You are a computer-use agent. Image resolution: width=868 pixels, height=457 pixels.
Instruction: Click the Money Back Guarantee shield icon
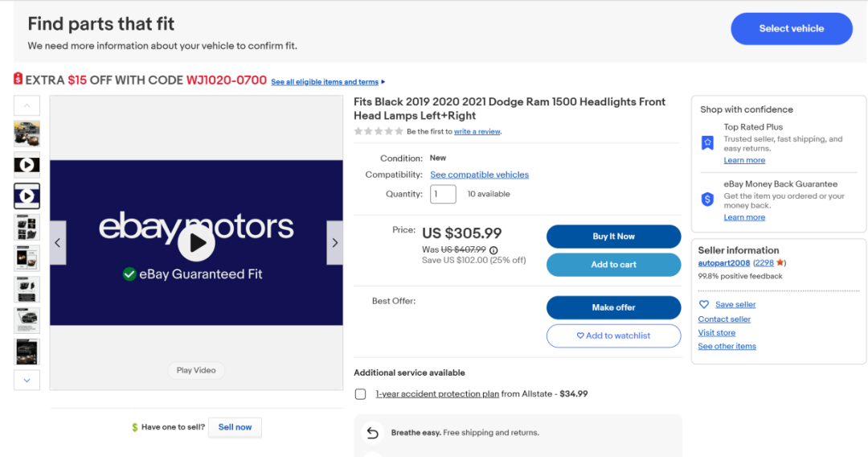click(x=707, y=199)
